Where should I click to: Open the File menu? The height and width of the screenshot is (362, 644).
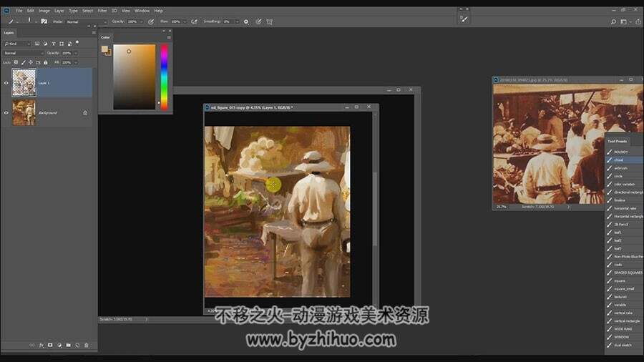(19, 11)
